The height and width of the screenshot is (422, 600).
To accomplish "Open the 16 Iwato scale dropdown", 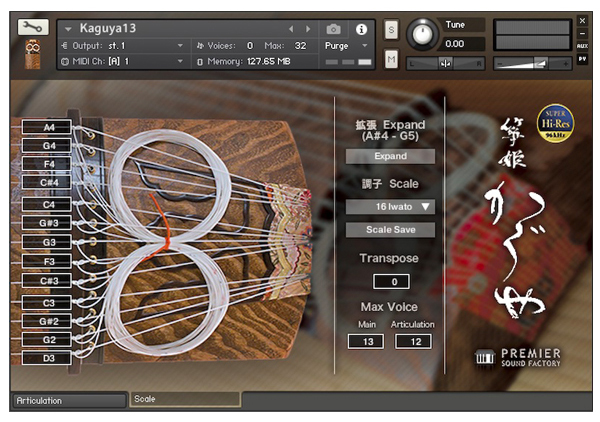I will pyautogui.click(x=390, y=207).
